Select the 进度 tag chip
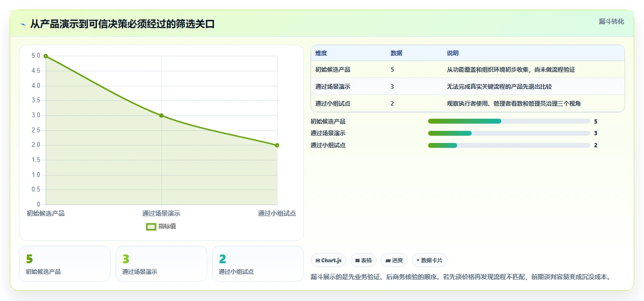The width and height of the screenshot is (644, 301). click(394, 260)
